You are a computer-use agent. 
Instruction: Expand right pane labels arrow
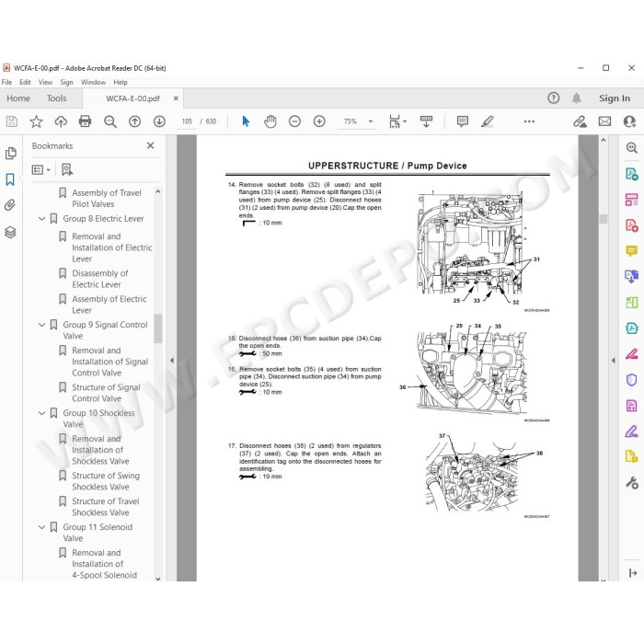633,572
